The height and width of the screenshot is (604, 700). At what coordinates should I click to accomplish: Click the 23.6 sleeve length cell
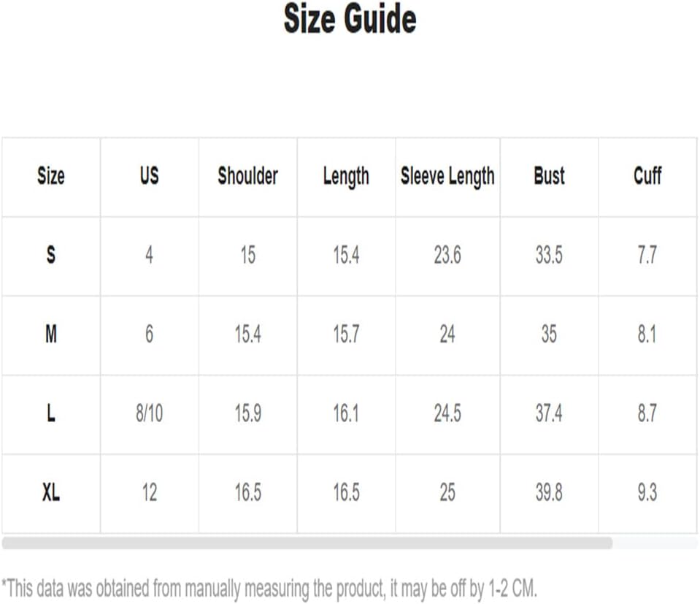[447, 255]
